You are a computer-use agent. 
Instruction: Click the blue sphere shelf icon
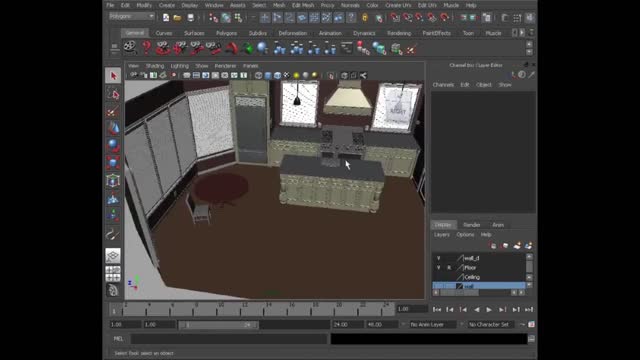click(x=262, y=48)
